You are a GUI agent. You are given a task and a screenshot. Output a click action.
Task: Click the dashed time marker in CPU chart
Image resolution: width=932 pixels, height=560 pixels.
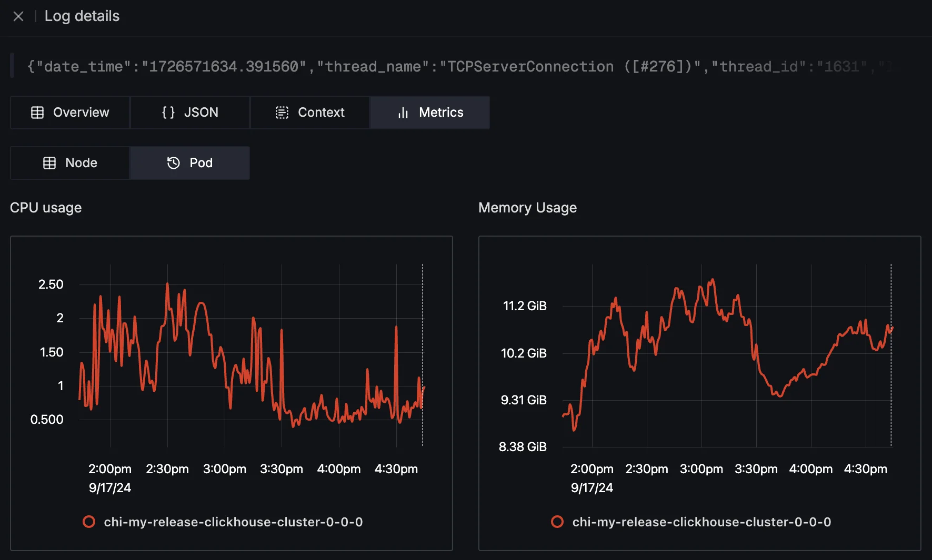coord(423,355)
